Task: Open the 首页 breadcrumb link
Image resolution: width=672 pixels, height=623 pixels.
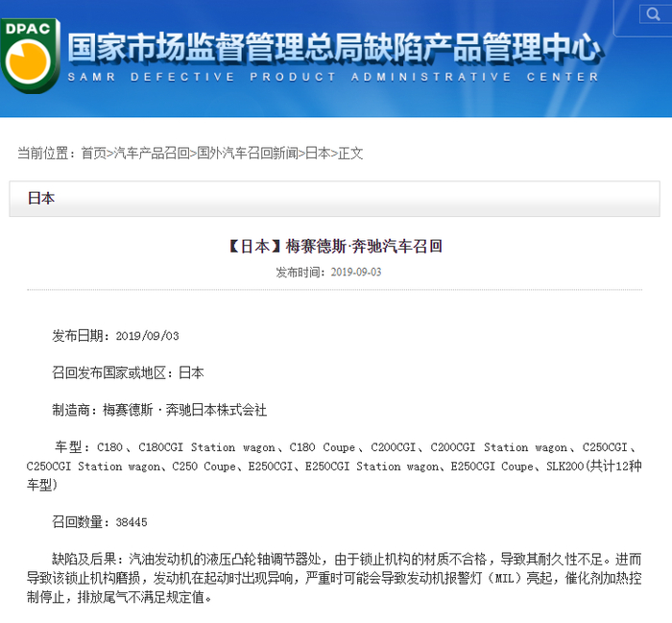Action: (94, 153)
